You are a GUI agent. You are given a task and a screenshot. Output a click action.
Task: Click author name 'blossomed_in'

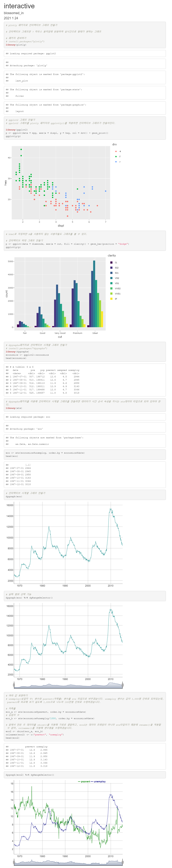14,13
